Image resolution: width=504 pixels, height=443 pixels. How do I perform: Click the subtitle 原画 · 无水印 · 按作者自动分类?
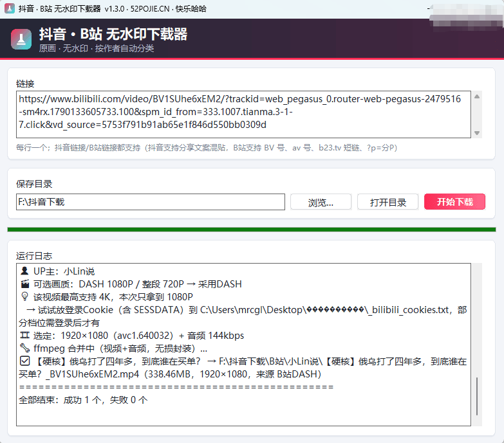(97, 48)
